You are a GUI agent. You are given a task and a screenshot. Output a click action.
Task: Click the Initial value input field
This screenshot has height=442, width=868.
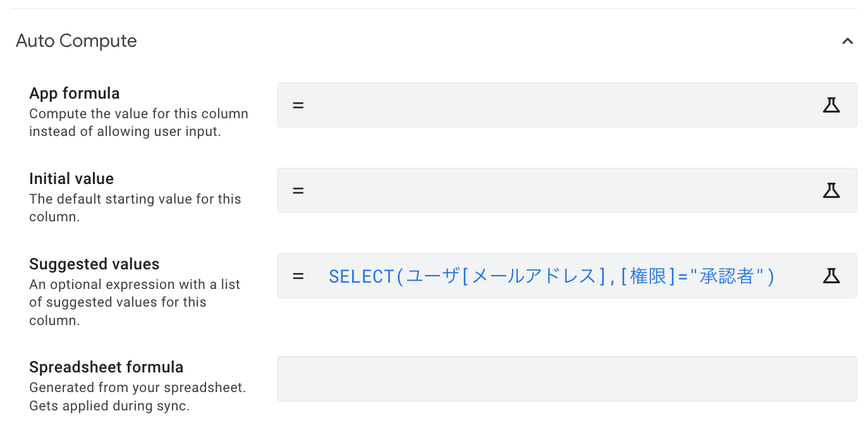pos(556,190)
